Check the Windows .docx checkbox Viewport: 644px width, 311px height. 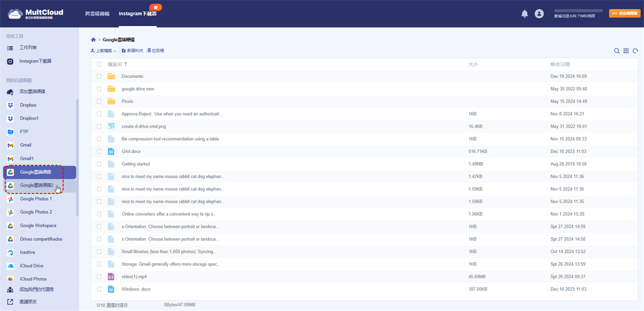[x=99, y=289]
